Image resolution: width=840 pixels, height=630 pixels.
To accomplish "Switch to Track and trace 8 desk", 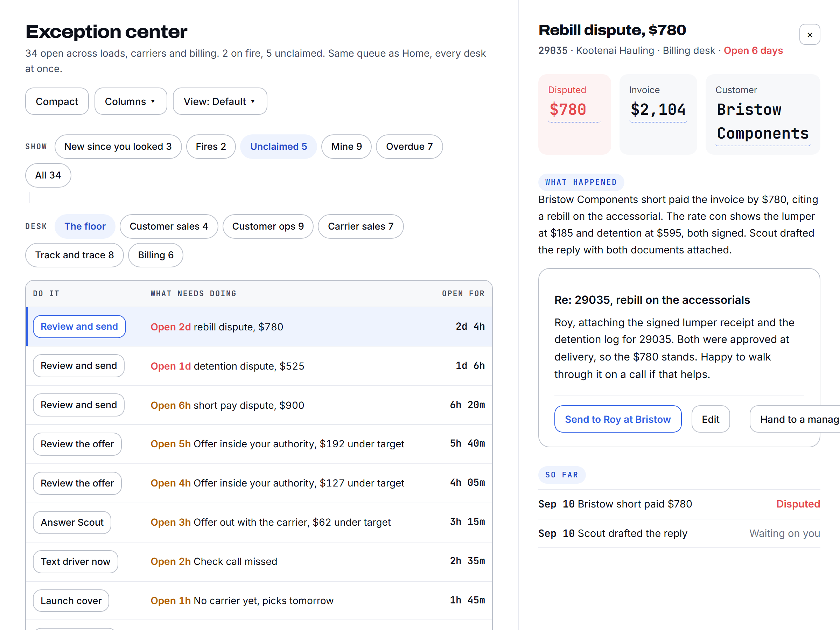I will click(75, 255).
